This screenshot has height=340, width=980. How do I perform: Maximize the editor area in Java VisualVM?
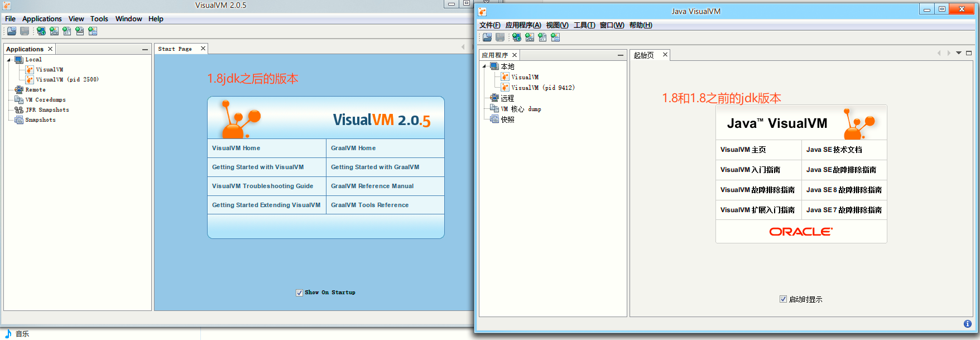coord(969,54)
